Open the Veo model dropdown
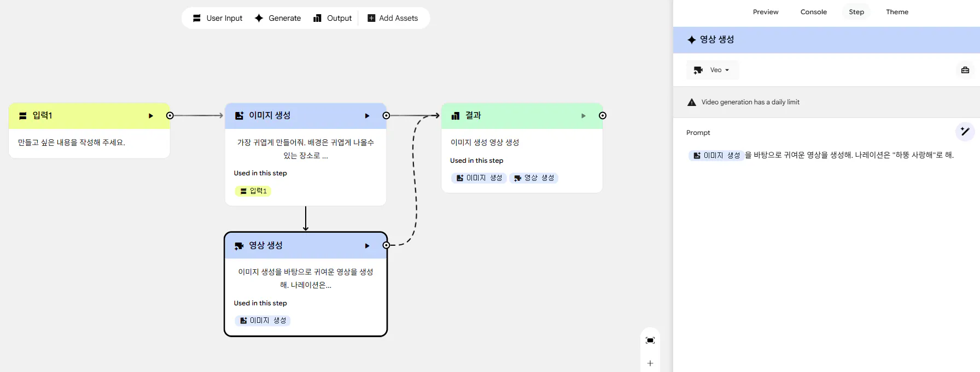 pos(713,70)
